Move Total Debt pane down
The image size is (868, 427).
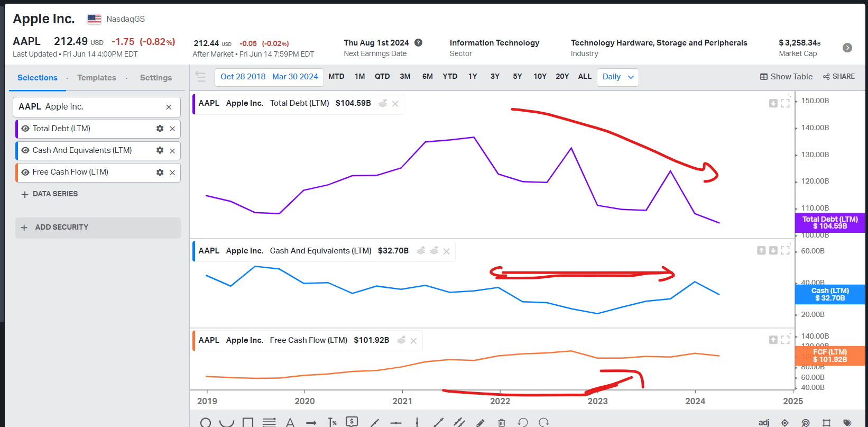[773, 103]
